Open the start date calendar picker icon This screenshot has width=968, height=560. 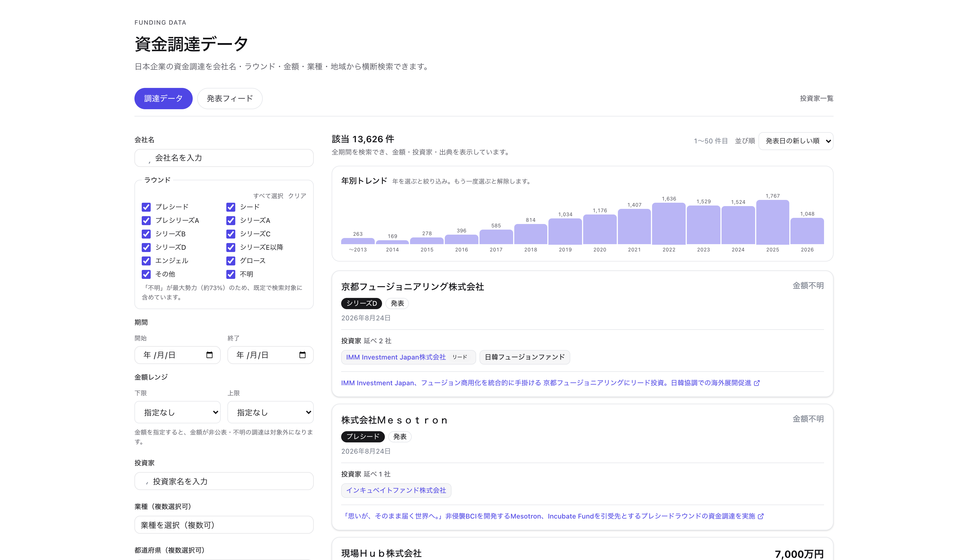(209, 355)
